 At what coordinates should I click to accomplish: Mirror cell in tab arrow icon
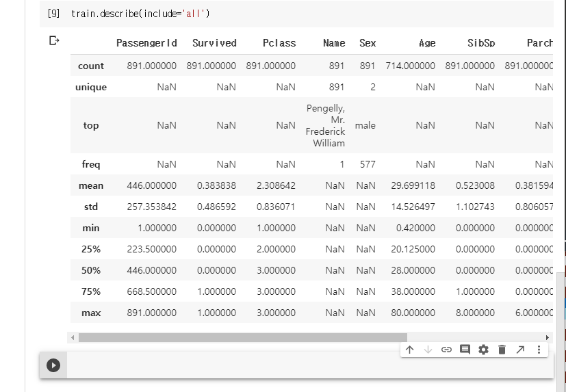[520, 350]
